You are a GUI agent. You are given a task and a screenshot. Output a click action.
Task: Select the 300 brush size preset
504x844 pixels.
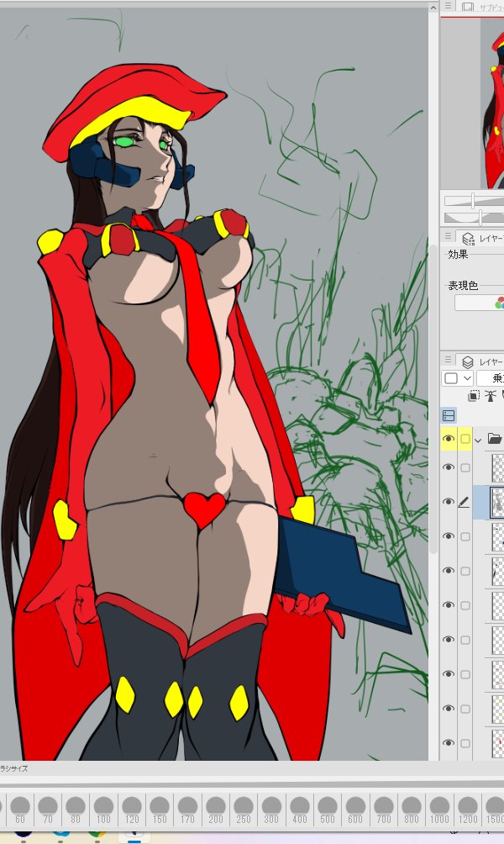[271, 810]
